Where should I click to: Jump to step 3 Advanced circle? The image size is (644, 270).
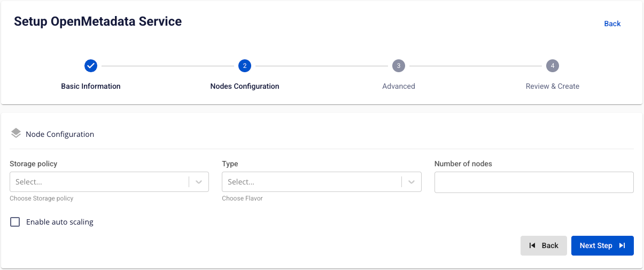(399, 66)
